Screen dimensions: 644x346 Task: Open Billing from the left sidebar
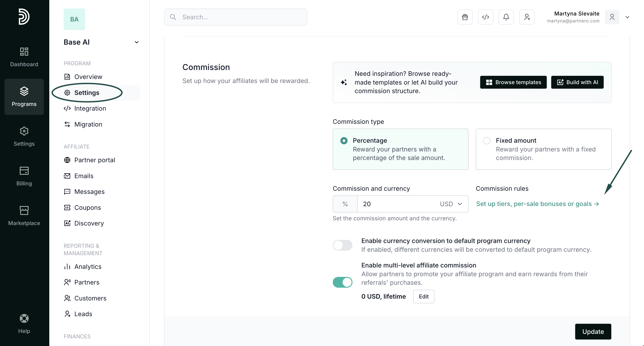24,176
